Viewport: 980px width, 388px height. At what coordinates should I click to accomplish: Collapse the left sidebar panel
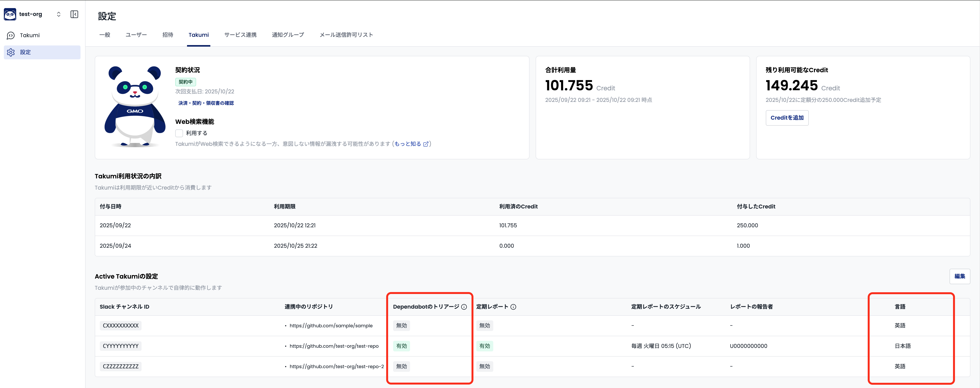[75, 14]
